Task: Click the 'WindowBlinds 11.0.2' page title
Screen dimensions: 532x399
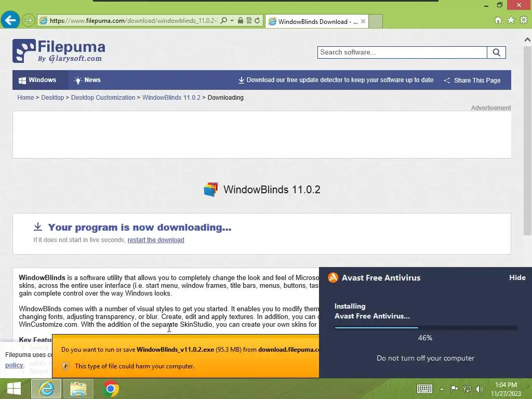Action: (x=272, y=189)
